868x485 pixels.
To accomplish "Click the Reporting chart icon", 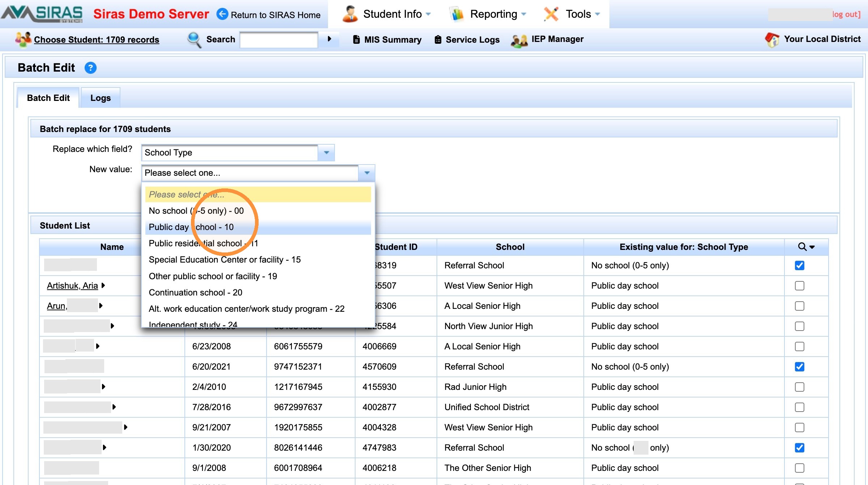I will pos(457,14).
